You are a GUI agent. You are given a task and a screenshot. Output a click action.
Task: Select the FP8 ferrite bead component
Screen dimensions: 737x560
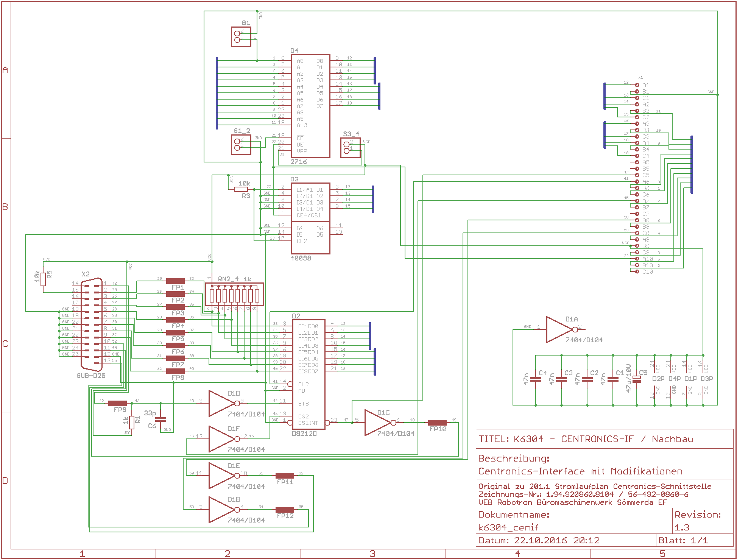pos(175,371)
